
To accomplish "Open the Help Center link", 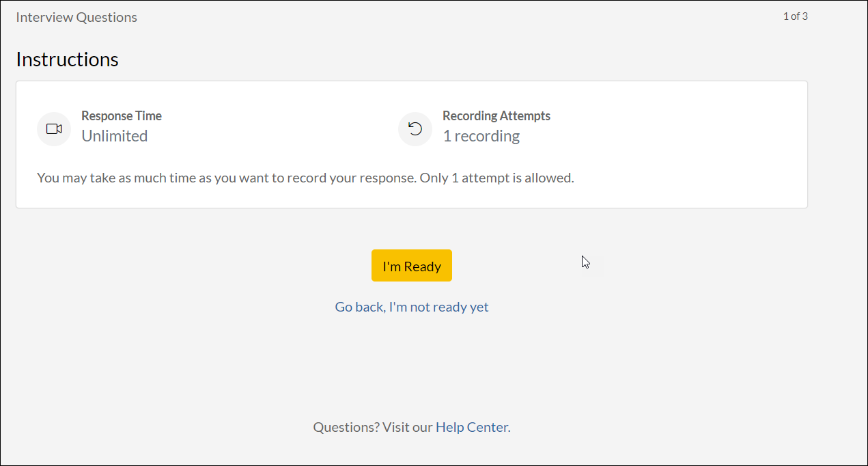I will [x=472, y=427].
